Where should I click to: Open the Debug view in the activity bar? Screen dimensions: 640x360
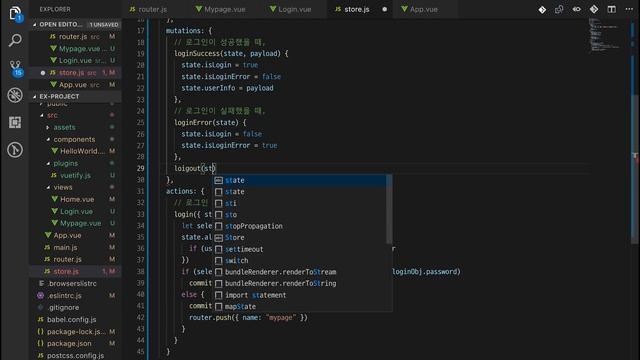tap(15, 95)
